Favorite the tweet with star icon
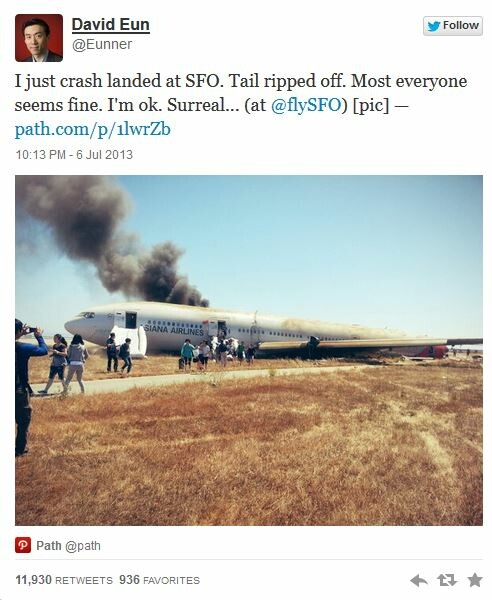The image size is (492, 600). coord(475,580)
